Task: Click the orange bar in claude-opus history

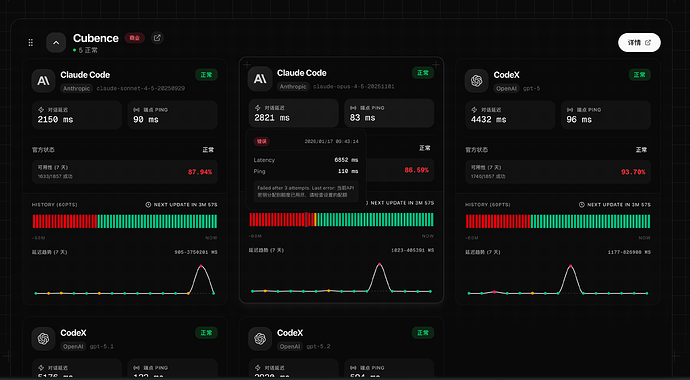Action: (x=316, y=219)
